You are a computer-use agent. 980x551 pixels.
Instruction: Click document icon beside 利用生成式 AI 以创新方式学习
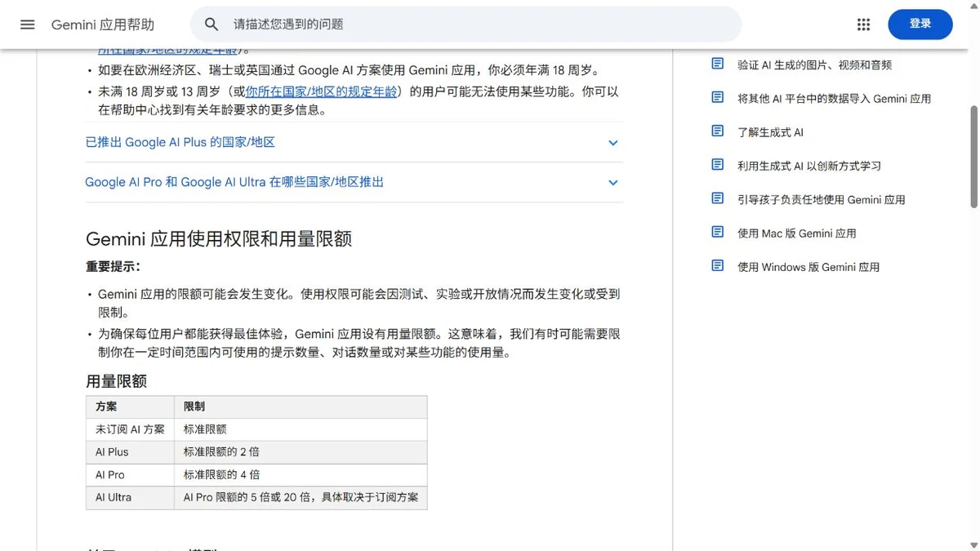click(717, 164)
